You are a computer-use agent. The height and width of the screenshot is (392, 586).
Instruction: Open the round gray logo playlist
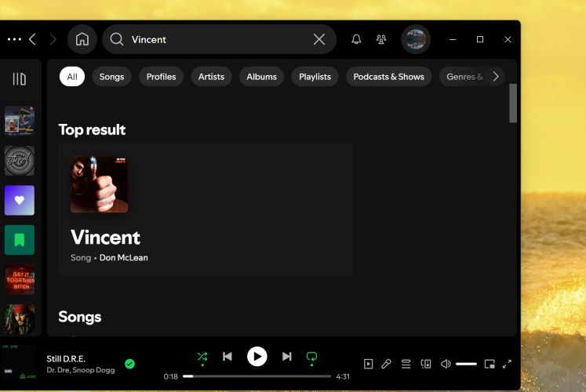click(x=20, y=161)
